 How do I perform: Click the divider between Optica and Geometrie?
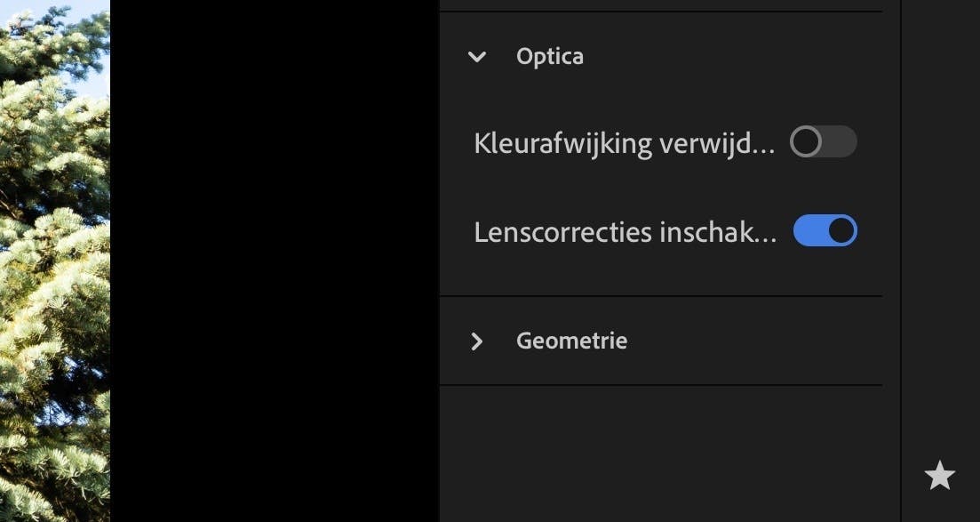660,296
